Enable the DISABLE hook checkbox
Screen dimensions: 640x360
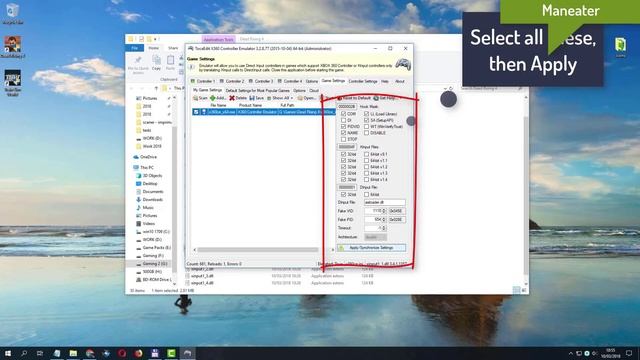click(x=367, y=133)
